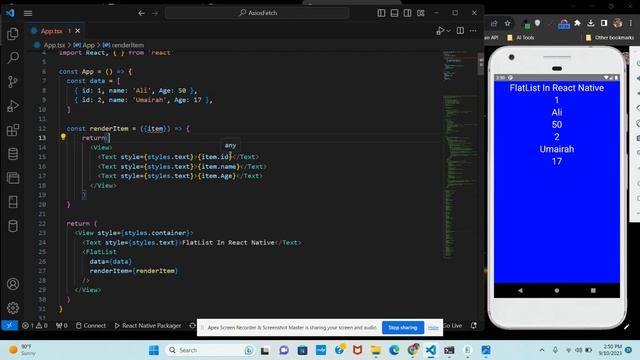
Task: Click the taskbar clock showing 2:50 PM
Action: coord(611,350)
